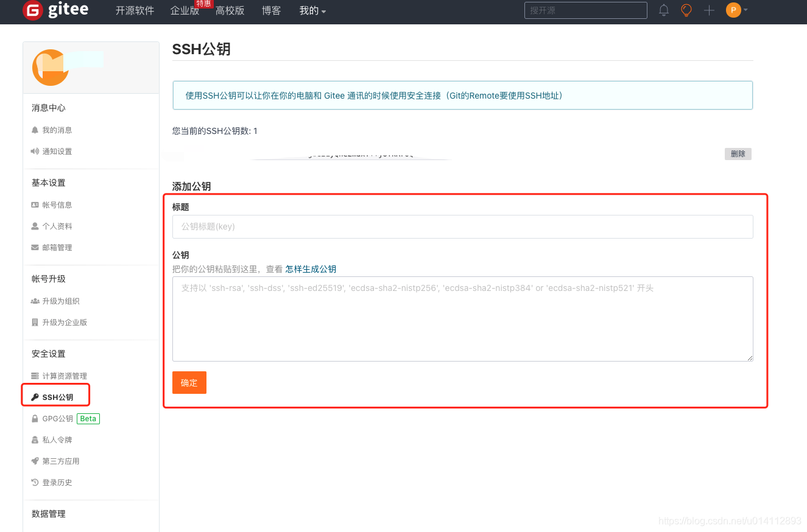Click the 消息中心 section heading
Screen dimensions: 807x532
point(49,108)
